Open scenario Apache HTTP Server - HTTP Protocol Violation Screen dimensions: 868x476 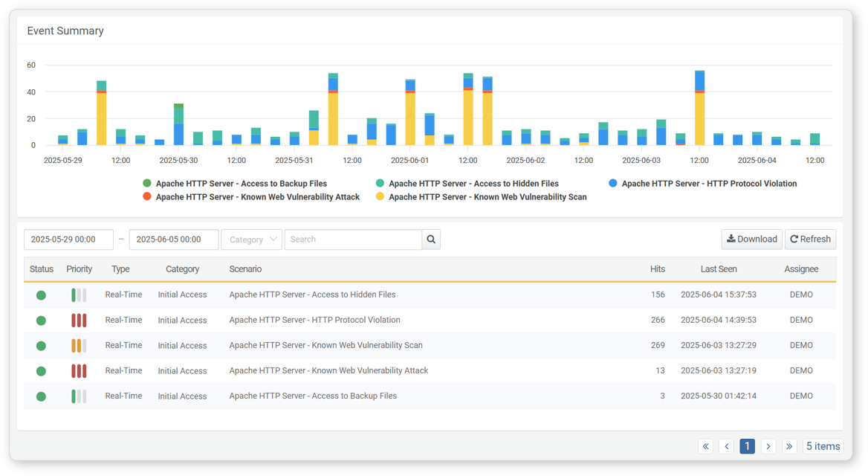314,320
